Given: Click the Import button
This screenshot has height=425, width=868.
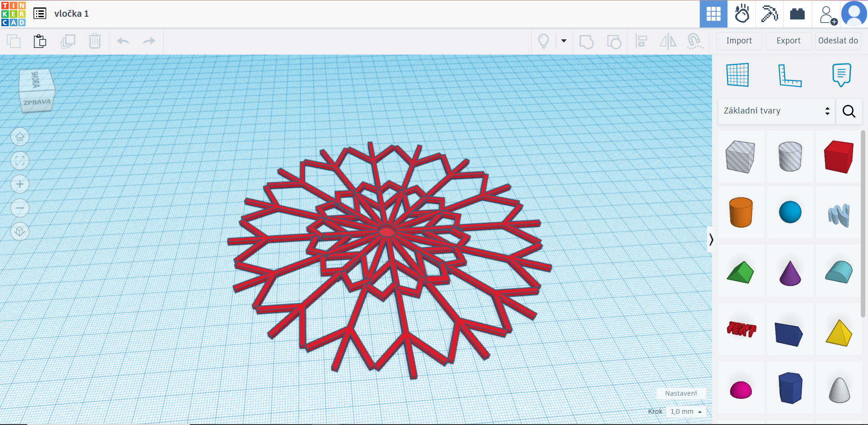Looking at the screenshot, I should click(739, 41).
